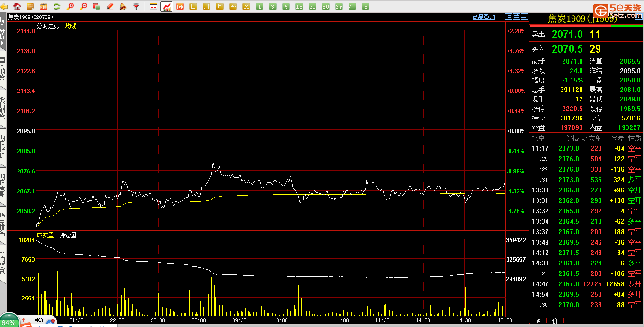Select the 30-minute period button
Viewport: 644px width, 327px height.
[313, 7]
